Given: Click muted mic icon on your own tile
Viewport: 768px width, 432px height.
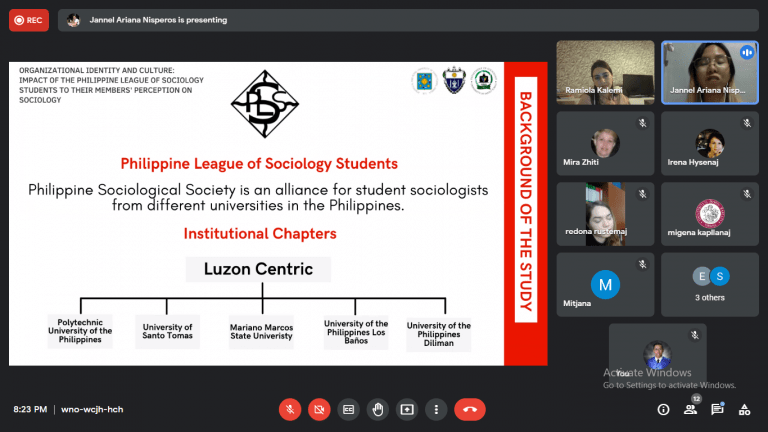Looking at the screenshot, I should pos(695,335).
